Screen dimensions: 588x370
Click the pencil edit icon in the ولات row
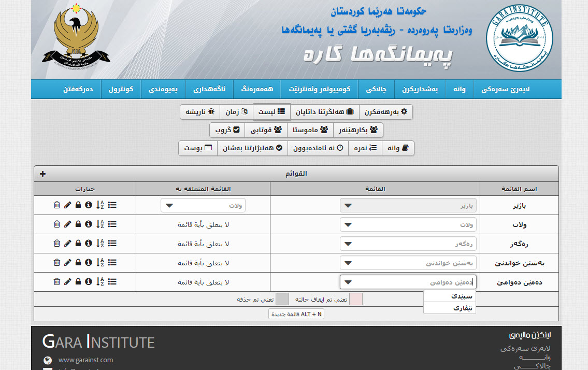coord(67,224)
